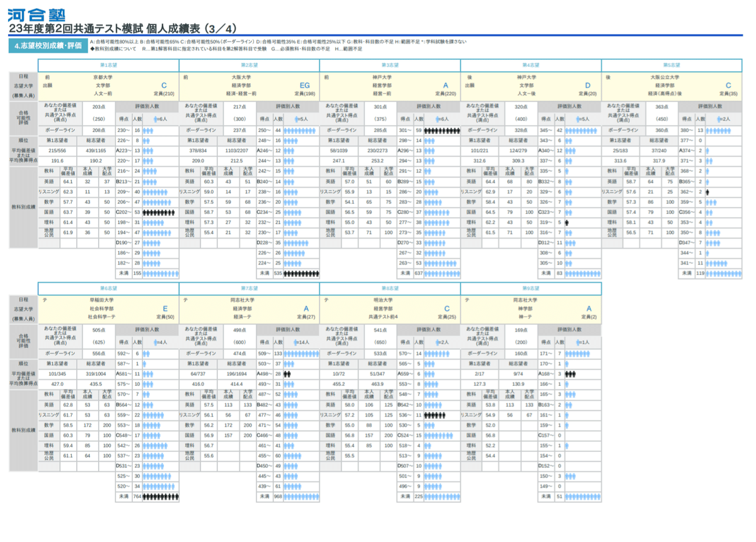756x542 pixels.
Task: Select the 第9志望 column header
Action: tap(531, 288)
